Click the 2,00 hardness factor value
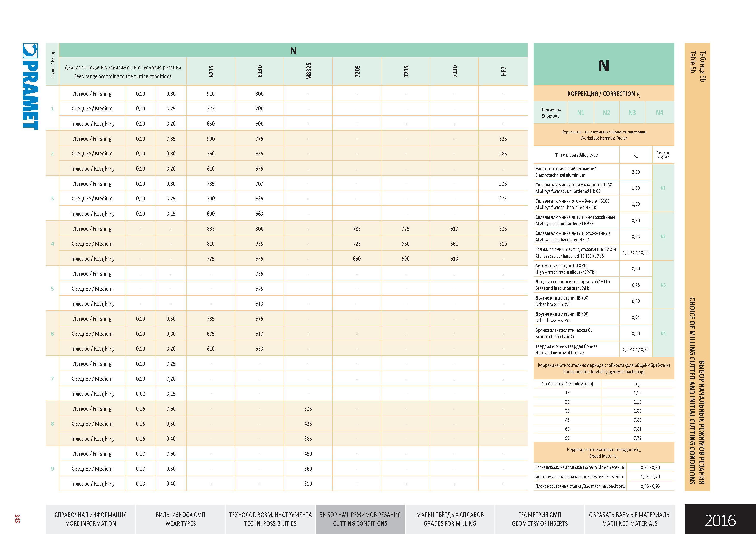756x534 pixels. pos(636,172)
